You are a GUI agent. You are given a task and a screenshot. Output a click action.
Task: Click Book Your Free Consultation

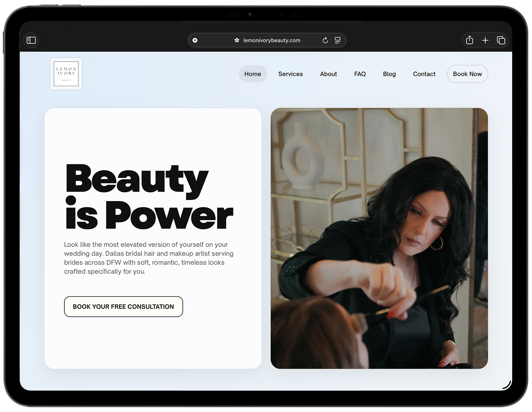123,306
